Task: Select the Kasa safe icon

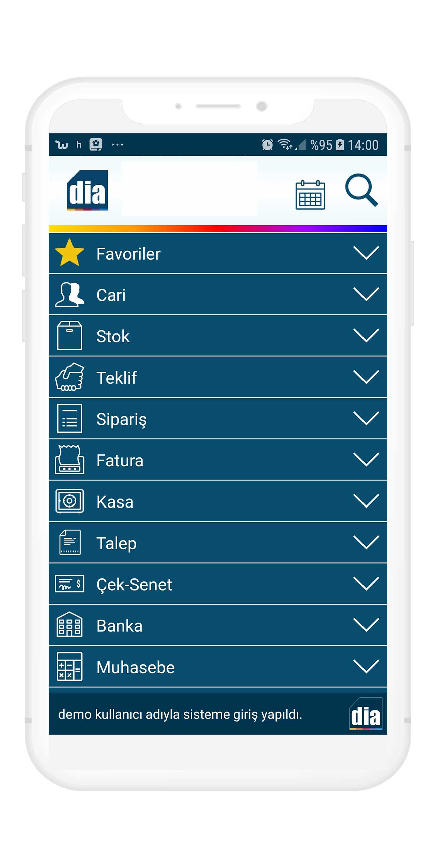Action: pyautogui.click(x=69, y=501)
